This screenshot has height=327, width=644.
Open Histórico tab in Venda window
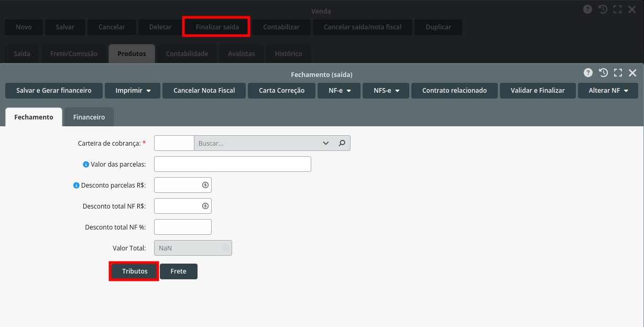(289, 53)
